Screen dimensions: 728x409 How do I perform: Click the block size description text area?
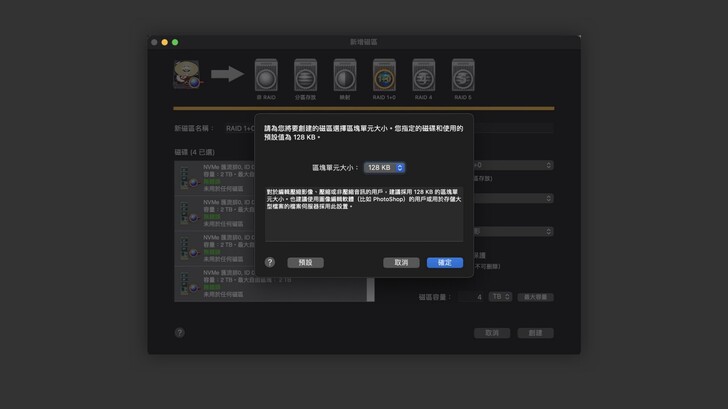[364, 214]
